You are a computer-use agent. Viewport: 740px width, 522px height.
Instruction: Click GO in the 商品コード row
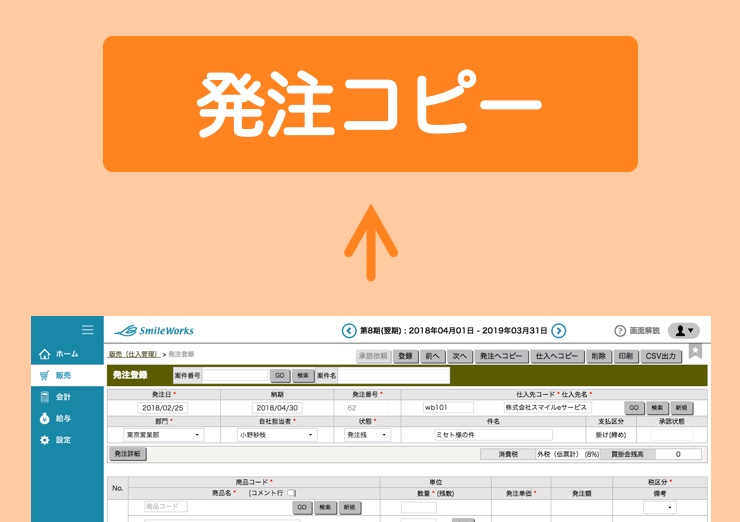[302, 507]
